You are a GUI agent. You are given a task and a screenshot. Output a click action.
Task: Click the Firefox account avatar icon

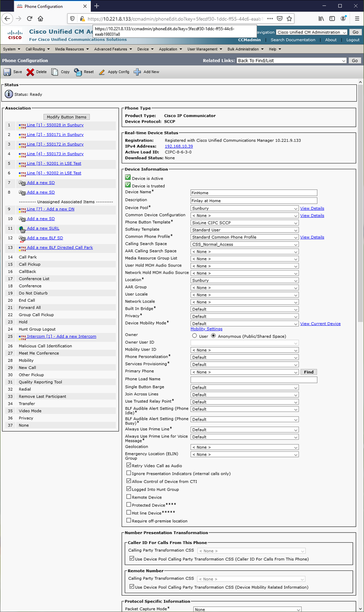343,19
